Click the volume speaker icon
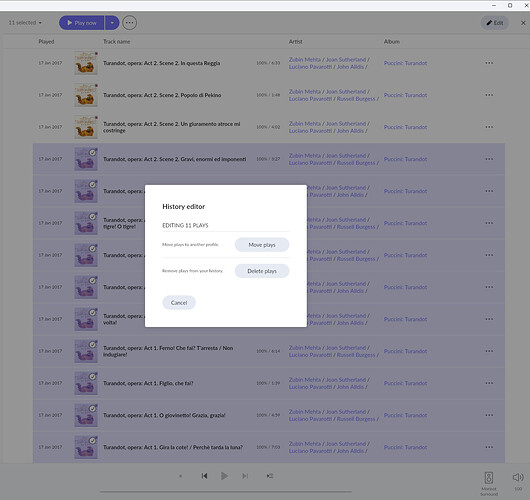Image resolution: width=530 pixels, height=500 pixels. pyautogui.click(x=518, y=477)
